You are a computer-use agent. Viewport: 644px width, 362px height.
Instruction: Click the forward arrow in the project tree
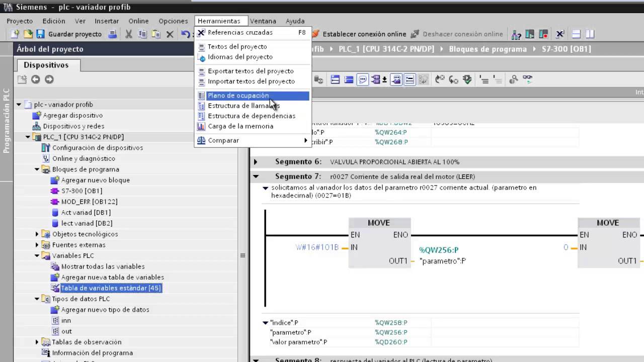point(49,79)
